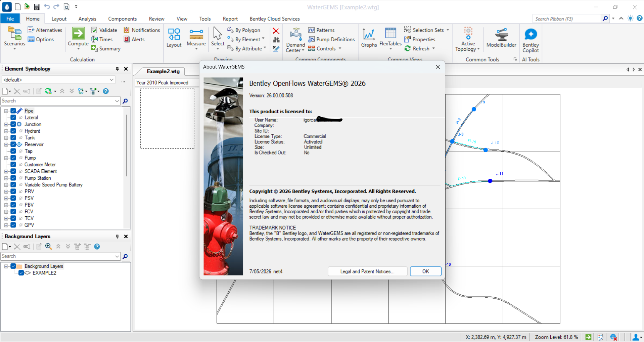Close the About WaterGEMS dialog
Viewport: 644px width, 342px height.
pos(438,67)
